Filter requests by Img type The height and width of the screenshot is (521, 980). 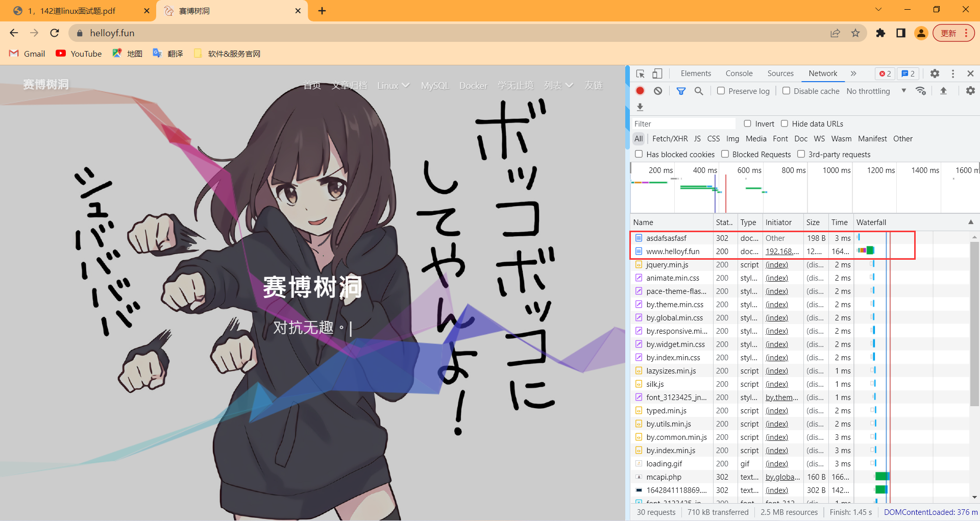point(732,139)
